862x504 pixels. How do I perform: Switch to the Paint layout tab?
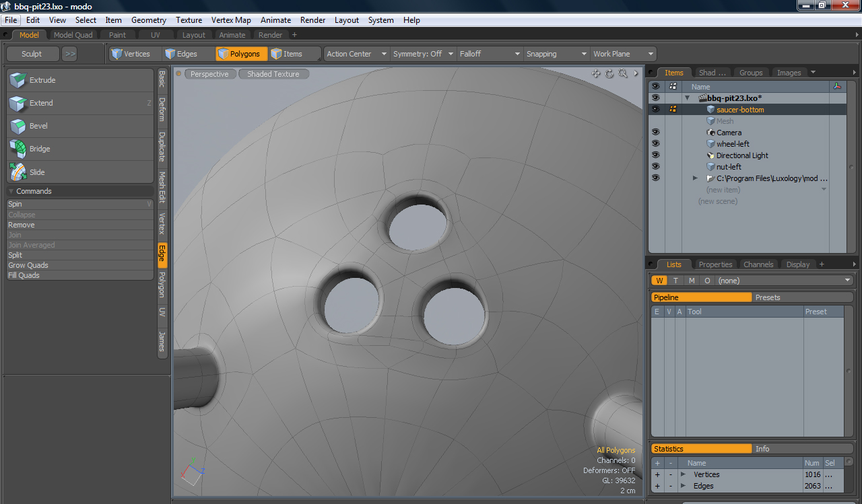pos(118,35)
